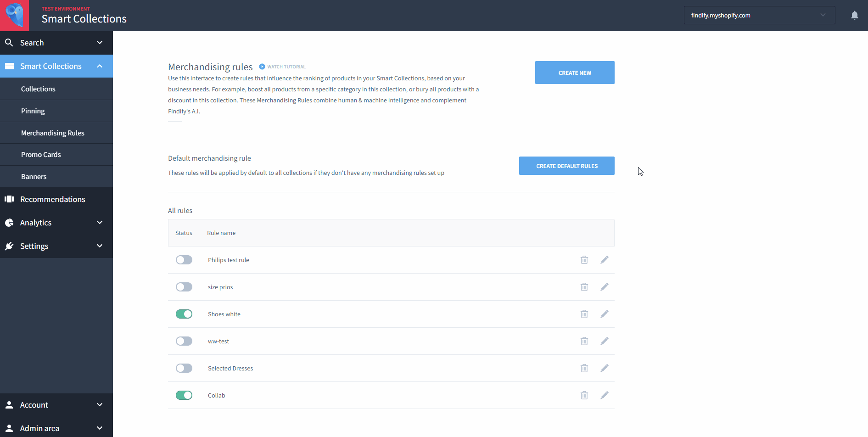Edit the size prios rule
The width and height of the screenshot is (868, 437).
tap(605, 287)
